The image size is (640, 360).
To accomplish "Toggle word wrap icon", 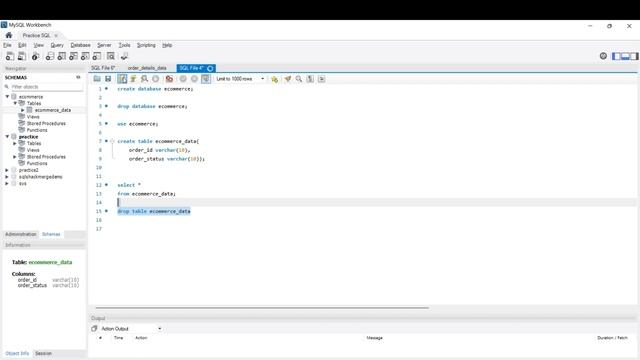I will tap(322, 79).
